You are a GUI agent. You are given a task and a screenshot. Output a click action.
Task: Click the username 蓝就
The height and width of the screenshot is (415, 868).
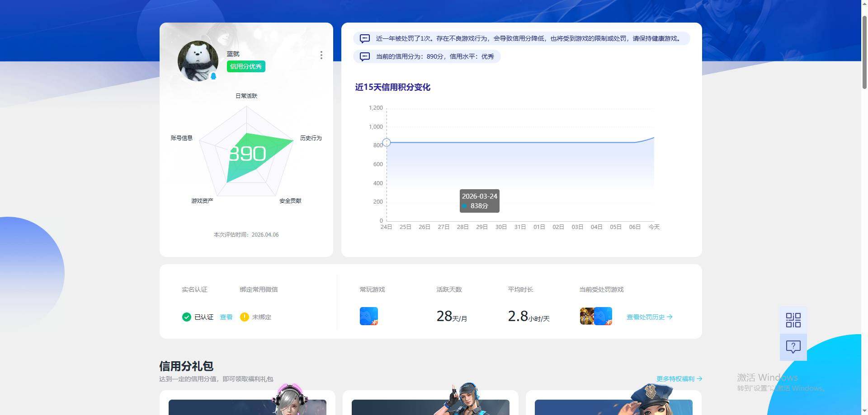(233, 54)
